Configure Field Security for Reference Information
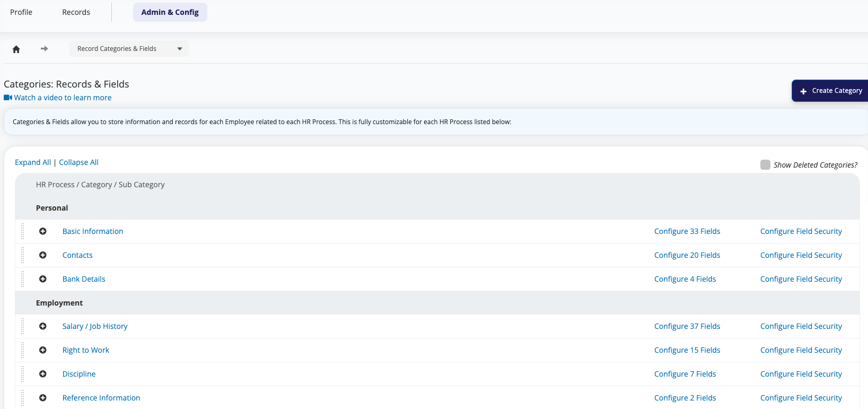 801,398
